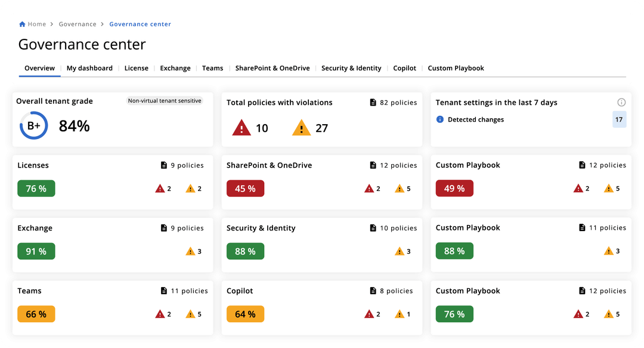Select the My dashboard tab
Image resolution: width=644 pixels, height=348 pixels.
click(x=89, y=68)
